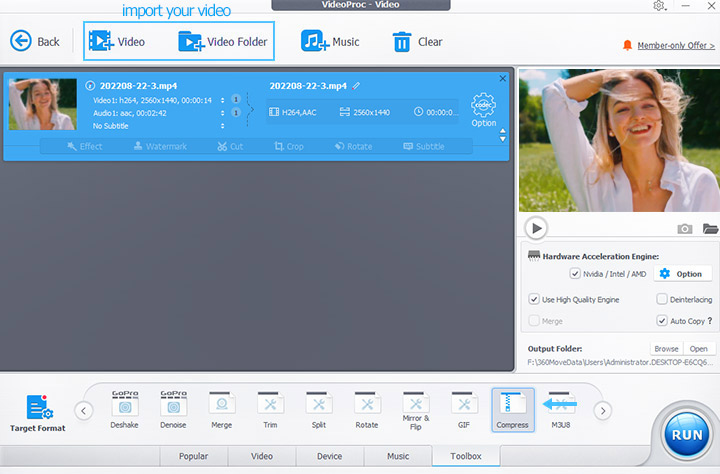Switch to the Popular tab
This screenshot has height=474, width=720.
(193, 456)
